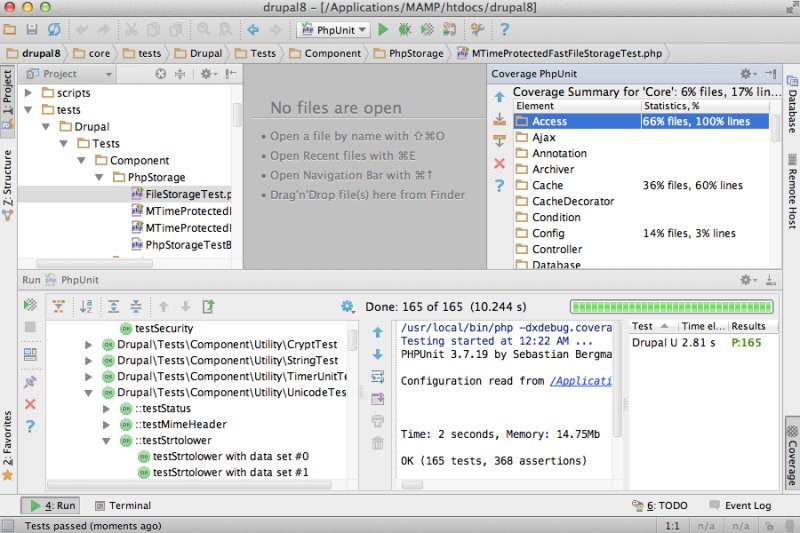Viewport: 800px width, 533px height.
Task: Close the Run panel with the red X
Action: tap(30, 404)
